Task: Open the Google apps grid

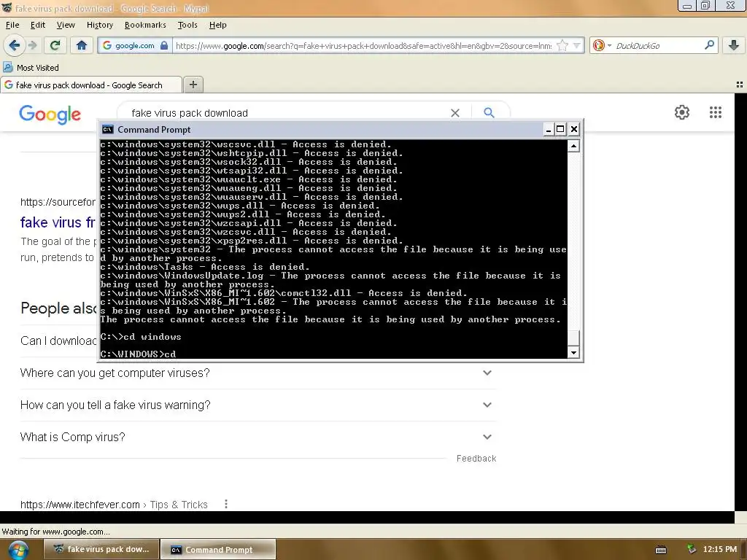Action: [715, 112]
